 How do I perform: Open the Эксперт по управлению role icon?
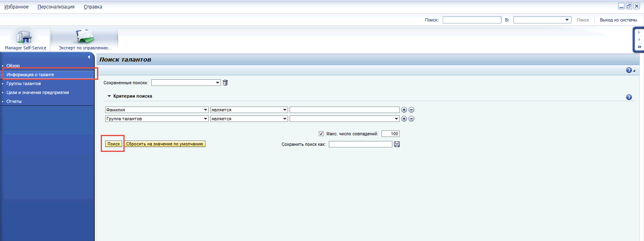click(85, 36)
